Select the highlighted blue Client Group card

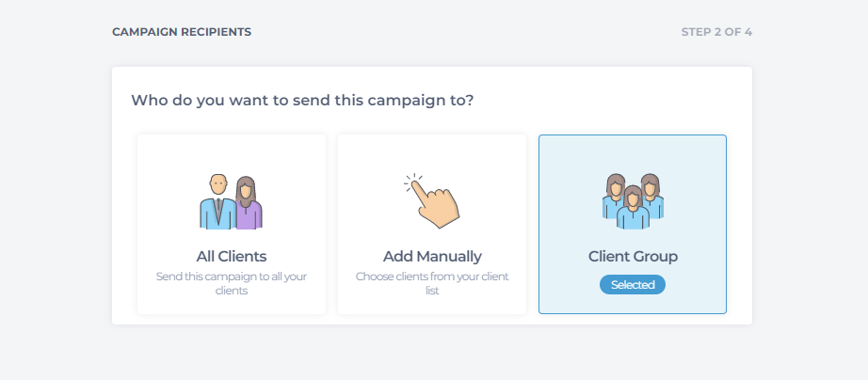(633, 224)
